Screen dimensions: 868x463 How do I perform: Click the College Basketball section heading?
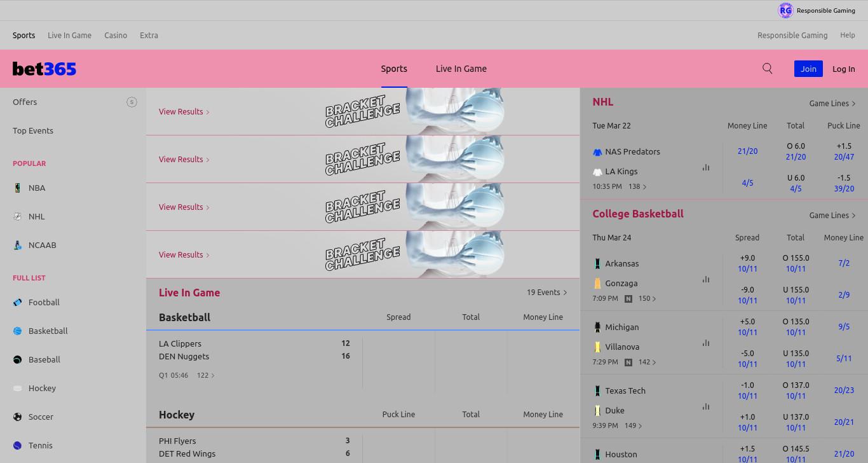coord(638,214)
